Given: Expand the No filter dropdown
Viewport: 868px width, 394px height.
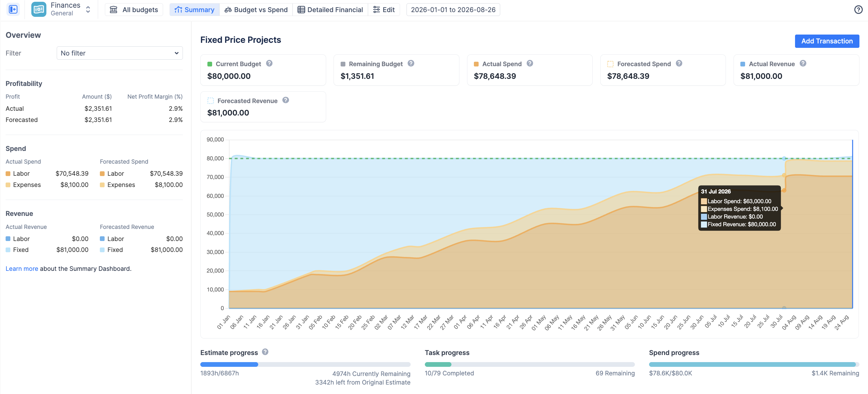Looking at the screenshot, I should point(120,53).
